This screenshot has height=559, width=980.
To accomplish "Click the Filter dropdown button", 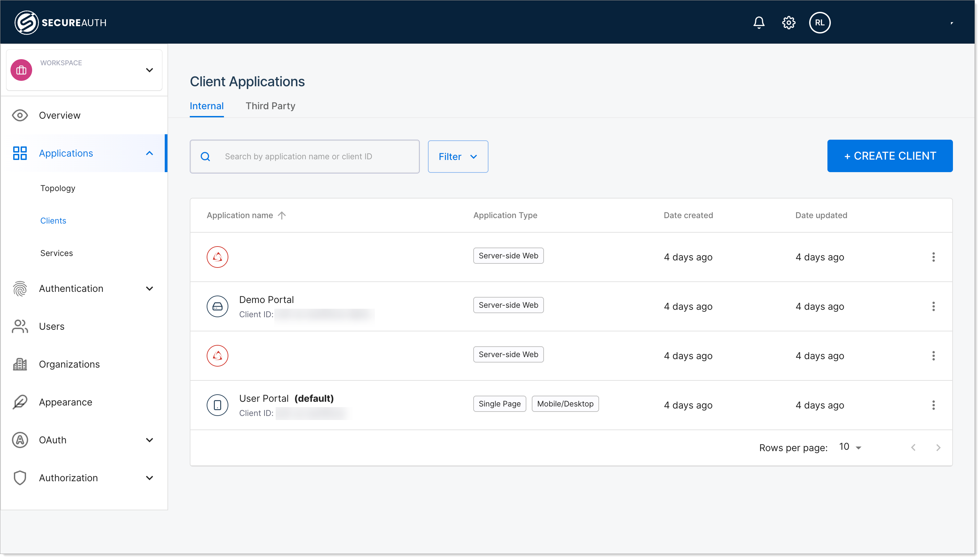I will (458, 156).
